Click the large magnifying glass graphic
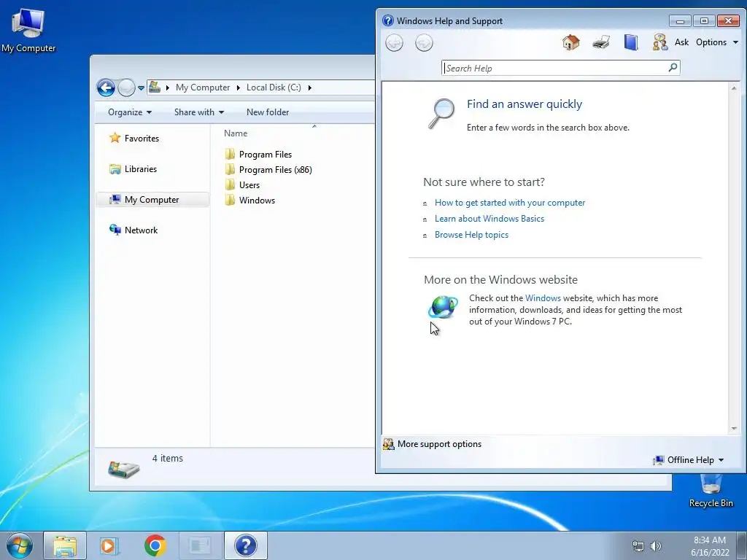747x560 pixels. point(441,113)
